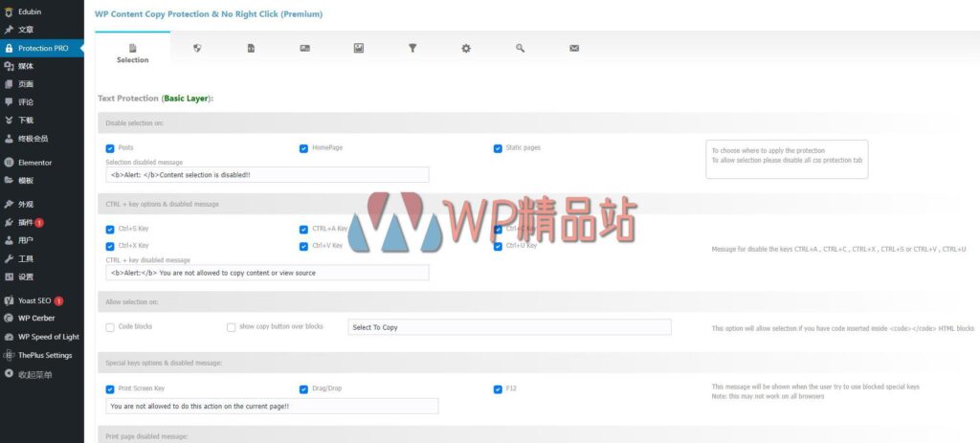
Task: Click the settings icon beside 设置
Action: [8, 277]
